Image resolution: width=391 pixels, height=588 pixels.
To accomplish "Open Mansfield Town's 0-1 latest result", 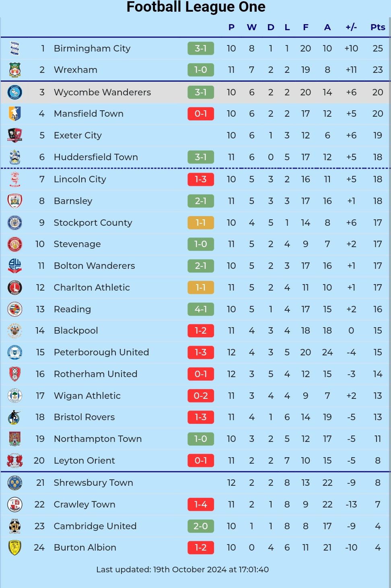I will pyautogui.click(x=201, y=114).
